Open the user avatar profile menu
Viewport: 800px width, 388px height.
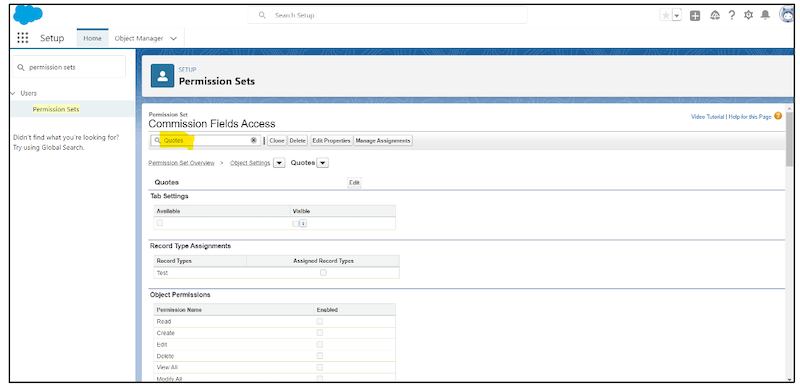pos(786,15)
